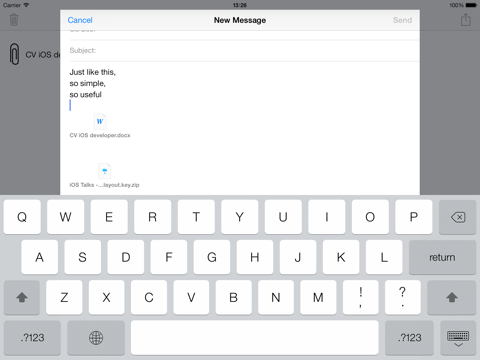Tap the I key

click(327, 217)
